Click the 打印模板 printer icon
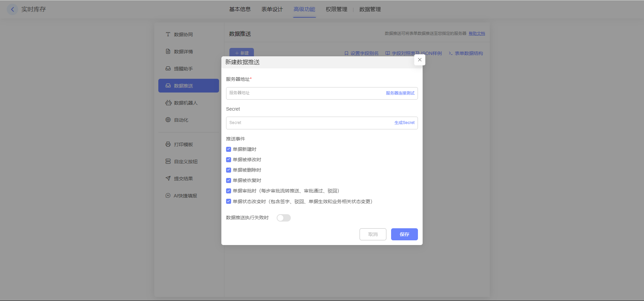This screenshot has height=301, width=644. [x=168, y=144]
